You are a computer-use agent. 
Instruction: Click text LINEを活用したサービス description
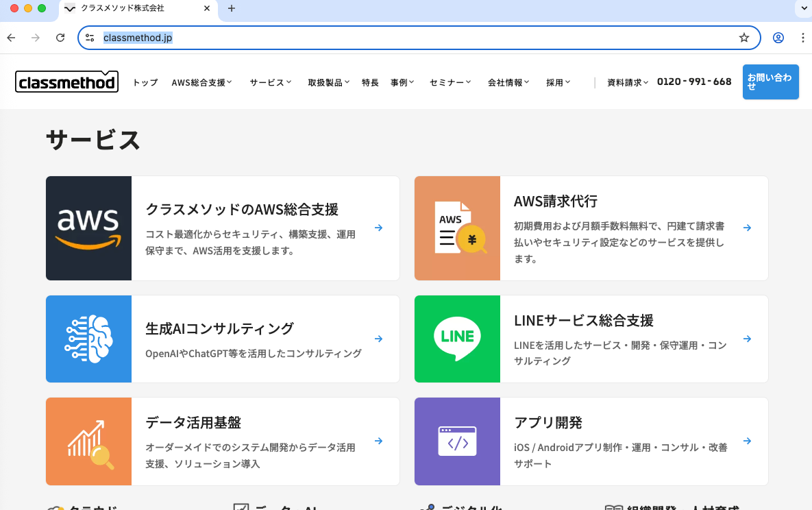point(620,353)
